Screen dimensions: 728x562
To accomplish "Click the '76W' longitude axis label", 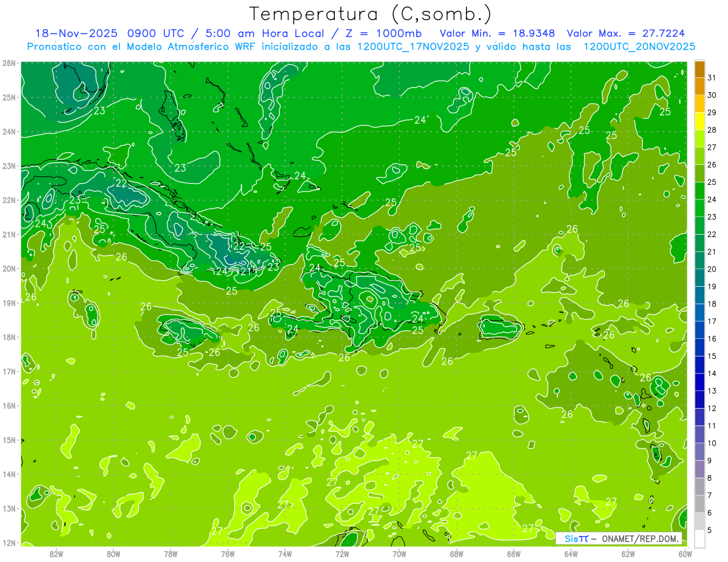I will coord(227,554).
